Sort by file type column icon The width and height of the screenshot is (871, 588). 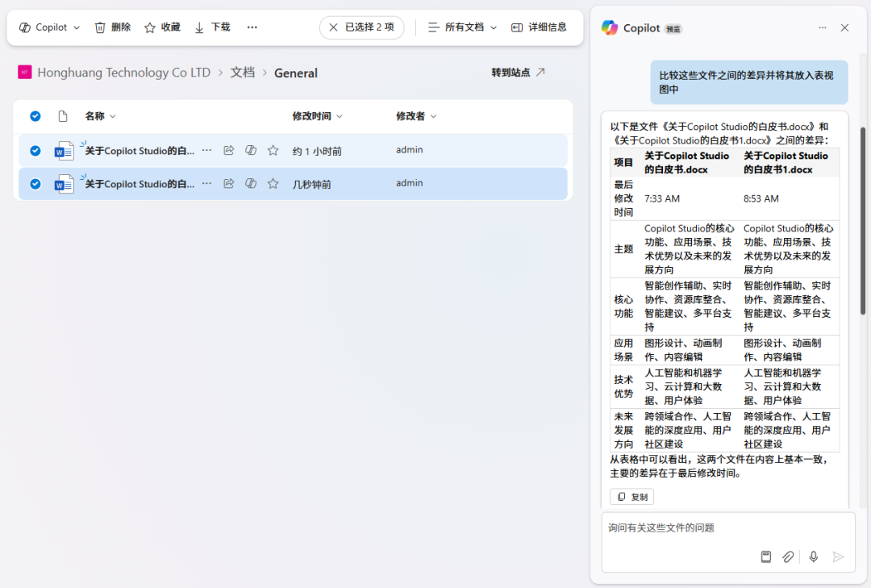coord(63,116)
